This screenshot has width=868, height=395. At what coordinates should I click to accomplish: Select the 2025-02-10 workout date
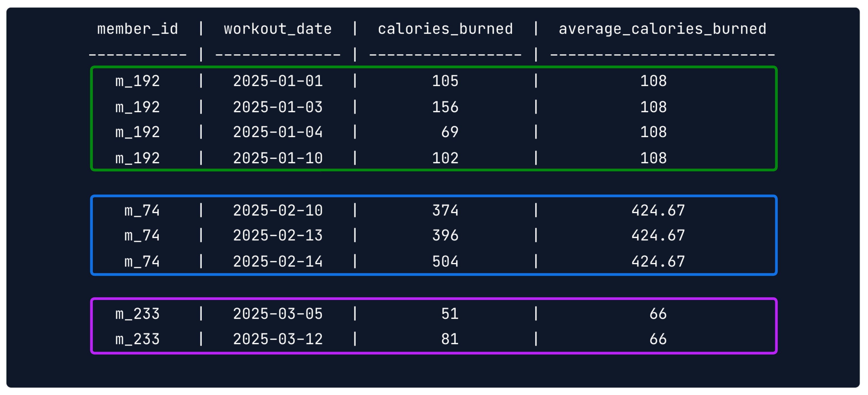click(278, 210)
